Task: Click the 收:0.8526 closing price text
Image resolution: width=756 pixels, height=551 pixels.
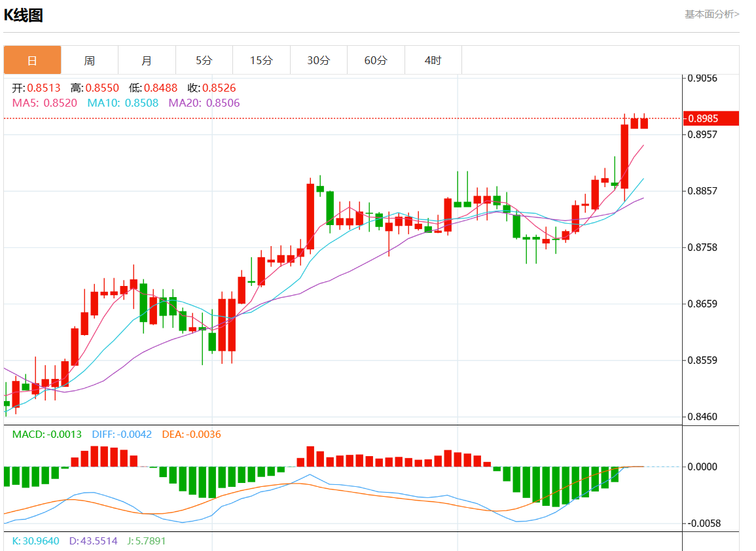Action: tap(211, 88)
